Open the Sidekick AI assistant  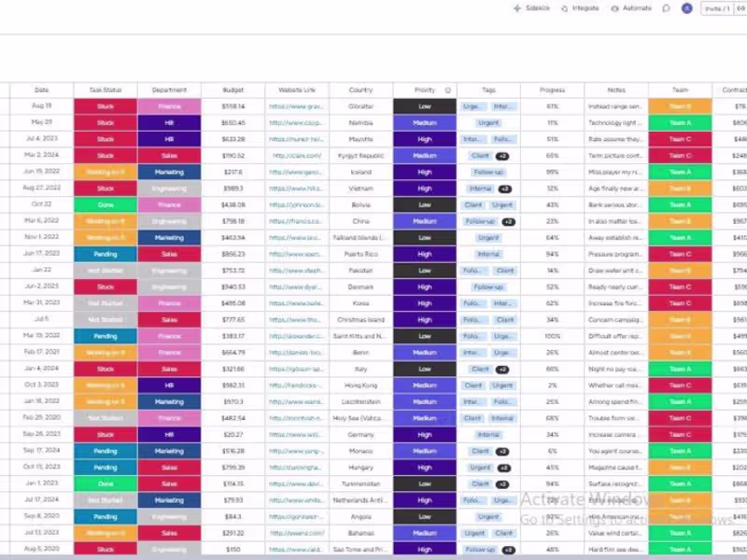pos(531,8)
